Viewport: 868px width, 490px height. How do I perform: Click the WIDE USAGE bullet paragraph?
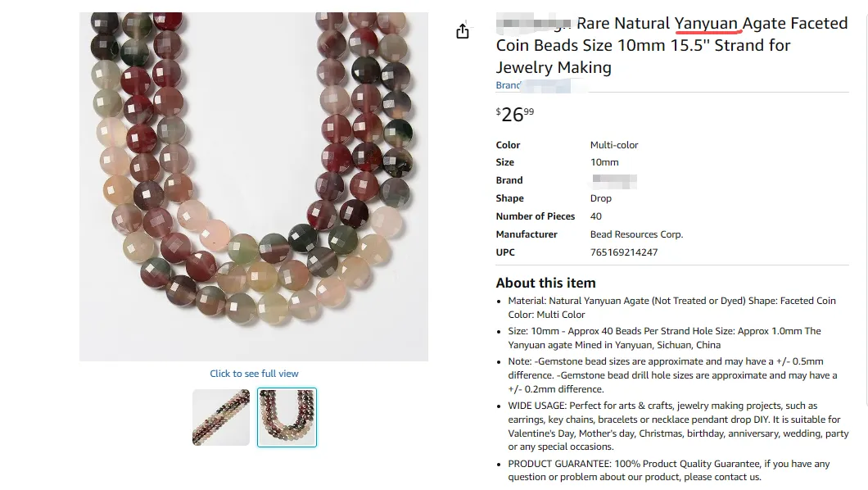pyautogui.click(x=678, y=426)
